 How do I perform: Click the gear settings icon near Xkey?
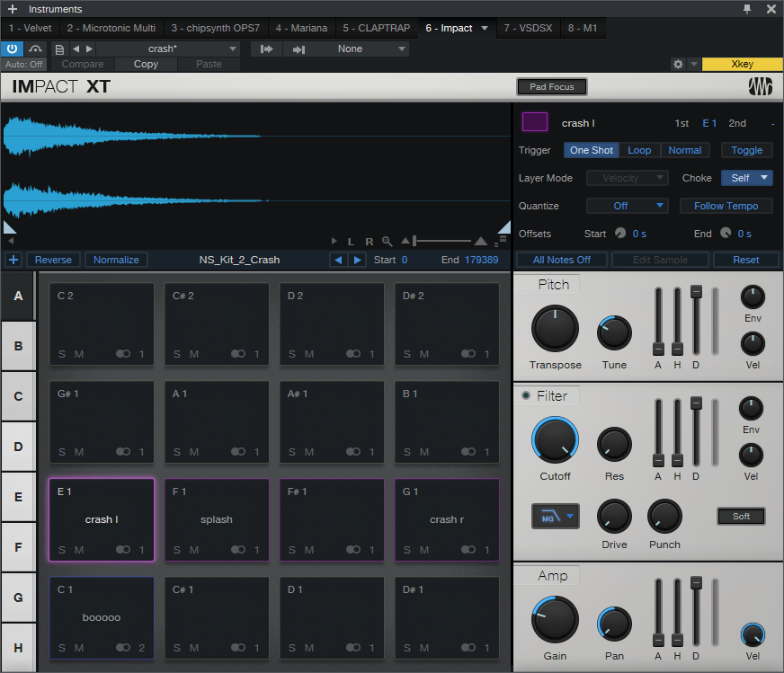click(x=679, y=65)
